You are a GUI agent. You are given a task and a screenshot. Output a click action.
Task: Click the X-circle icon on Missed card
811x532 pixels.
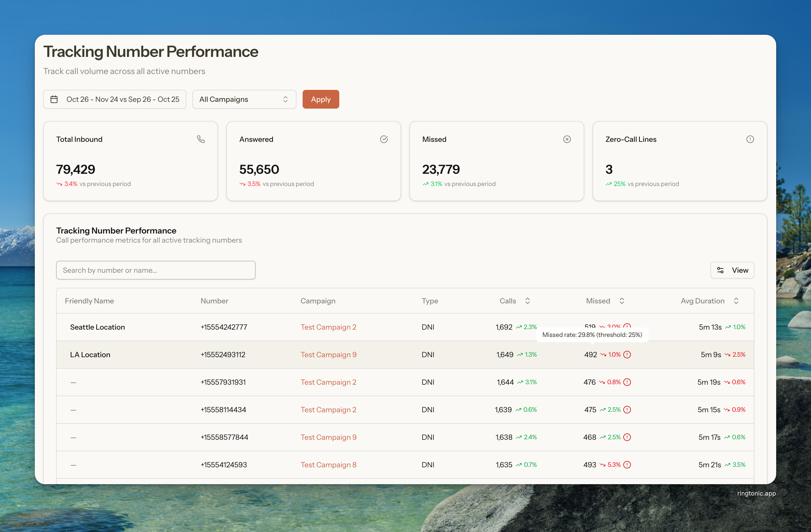point(567,139)
